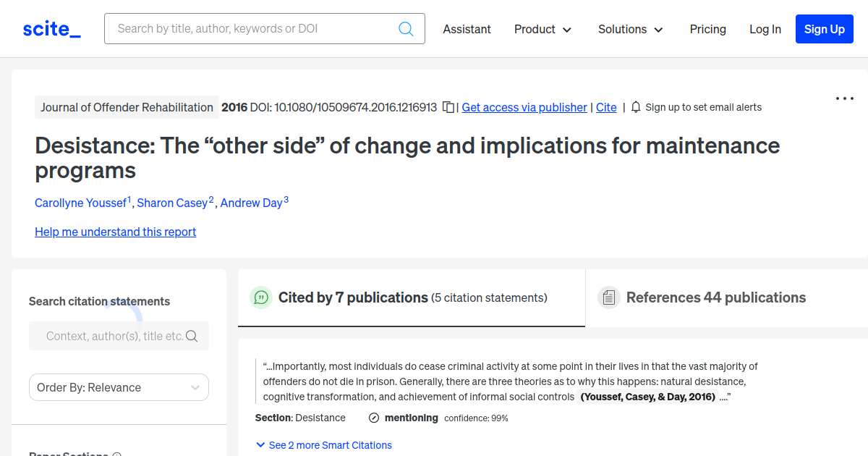
Task: Open Get access via publisher link
Action: pos(524,107)
